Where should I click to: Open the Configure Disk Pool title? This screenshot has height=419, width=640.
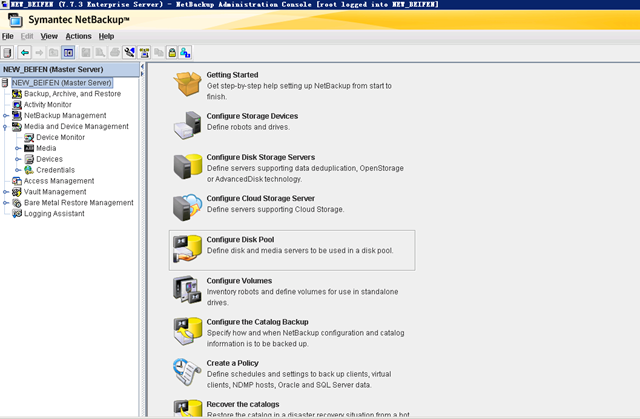pos(240,240)
